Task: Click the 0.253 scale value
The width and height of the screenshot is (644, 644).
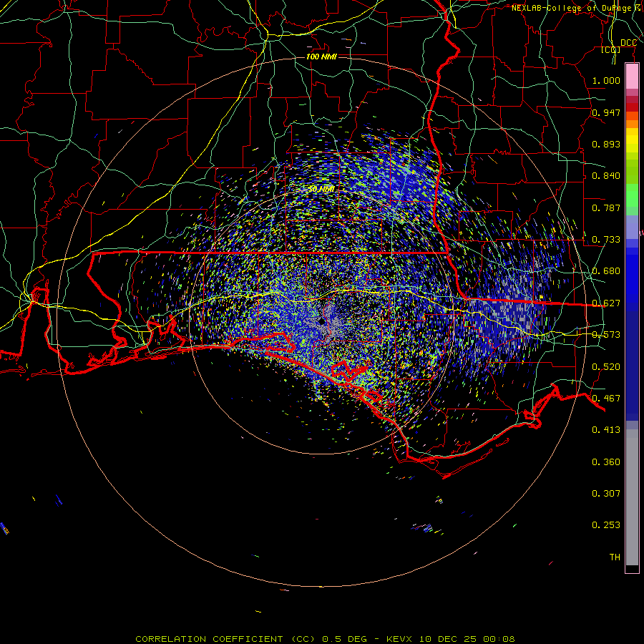Action: tap(606, 525)
